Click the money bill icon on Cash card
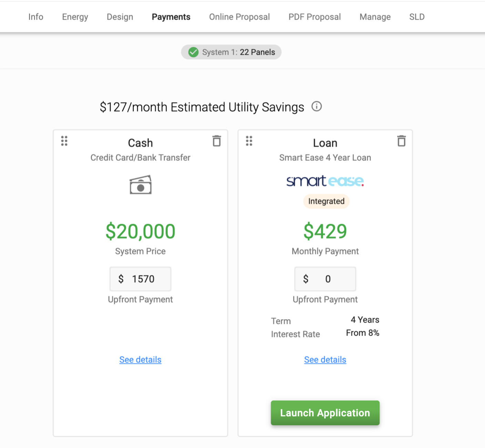This screenshot has width=485, height=448. 140,185
